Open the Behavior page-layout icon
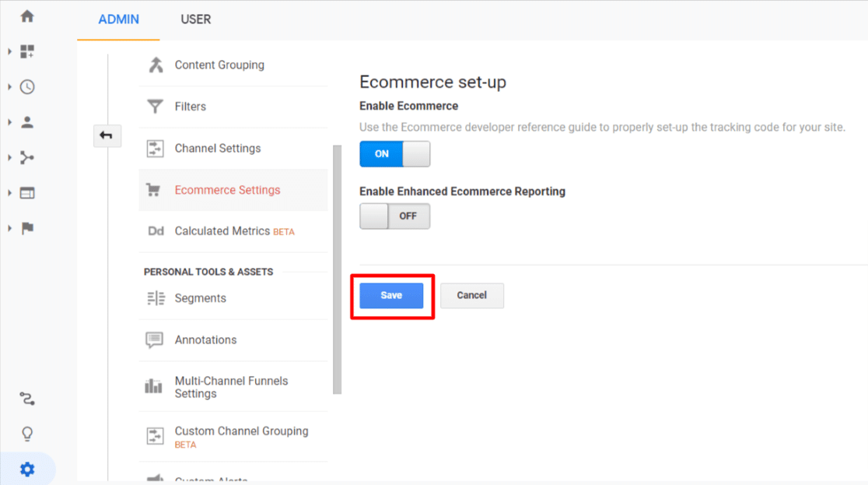 27,193
